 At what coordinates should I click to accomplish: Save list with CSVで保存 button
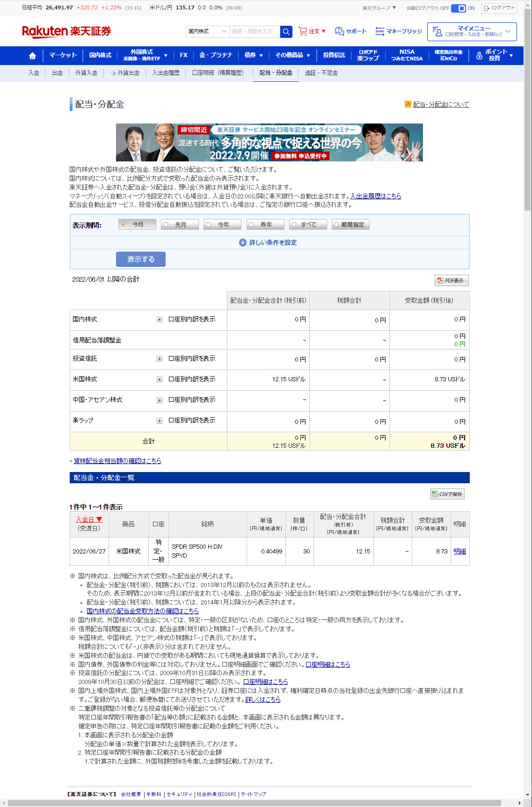pyautogui.click(x=447, y=494)
